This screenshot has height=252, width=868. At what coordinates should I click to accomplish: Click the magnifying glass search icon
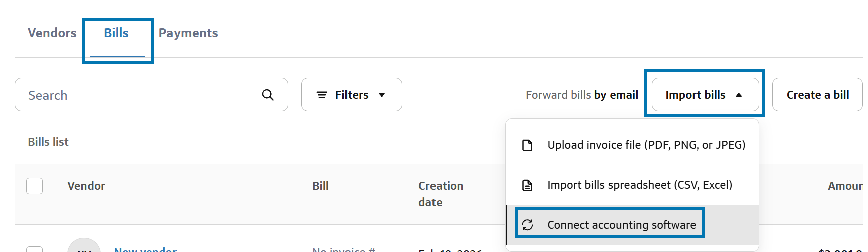click(268, 95)
